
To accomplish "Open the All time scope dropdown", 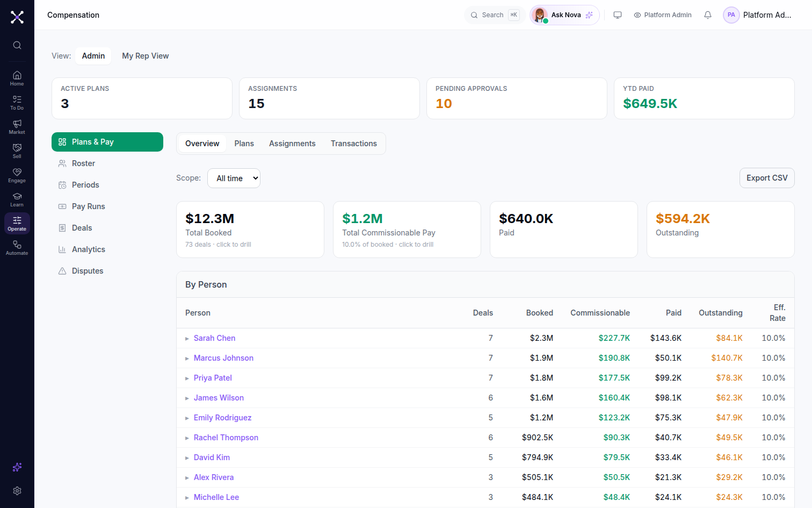I will (234, 178).
